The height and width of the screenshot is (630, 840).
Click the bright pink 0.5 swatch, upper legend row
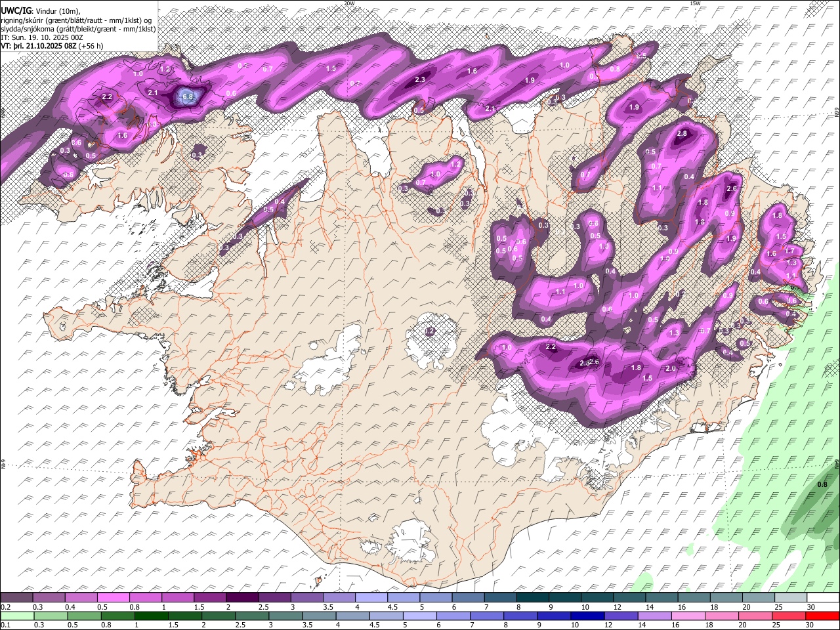(113, 598)
